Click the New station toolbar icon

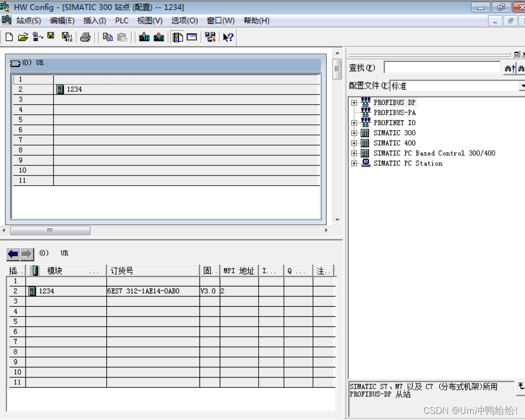tap(9, 37)
